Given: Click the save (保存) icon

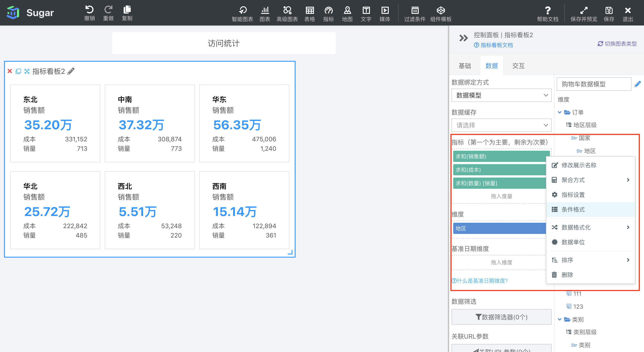Looking at the screenshot, I should [609, 14].
